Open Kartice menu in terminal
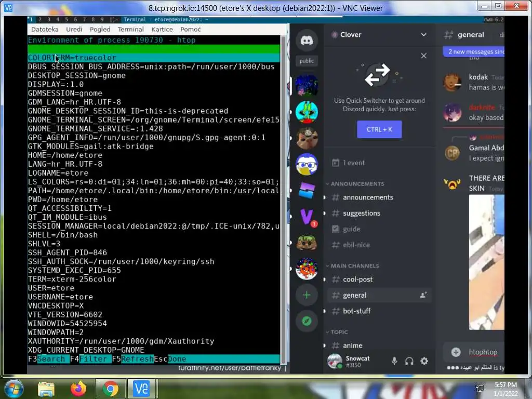The image size is (532, 399). pyautogui.click(x=162, y=30)
